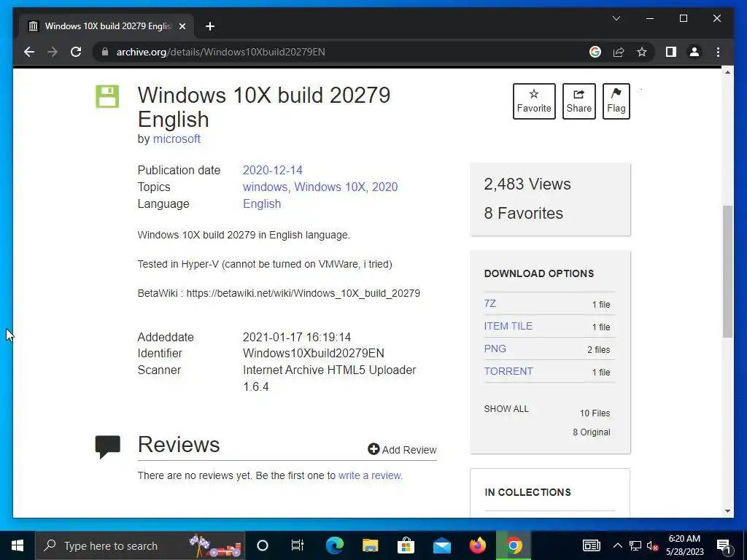Open Task View on taskbar

pos(298,545)
